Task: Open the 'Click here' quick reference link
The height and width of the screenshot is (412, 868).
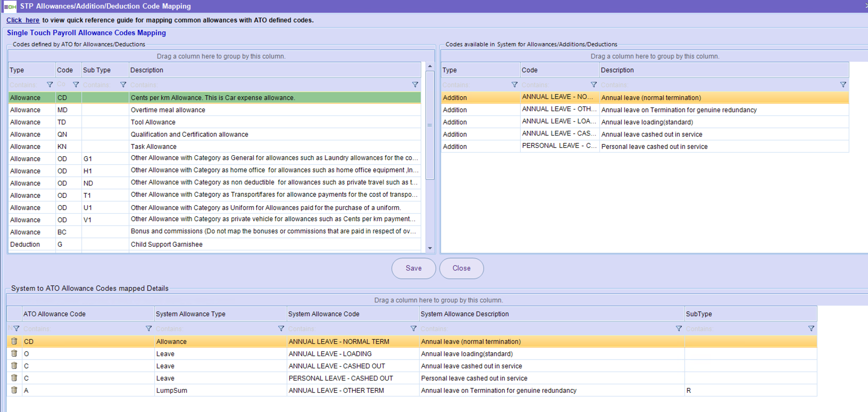Action: pos(23,20)
